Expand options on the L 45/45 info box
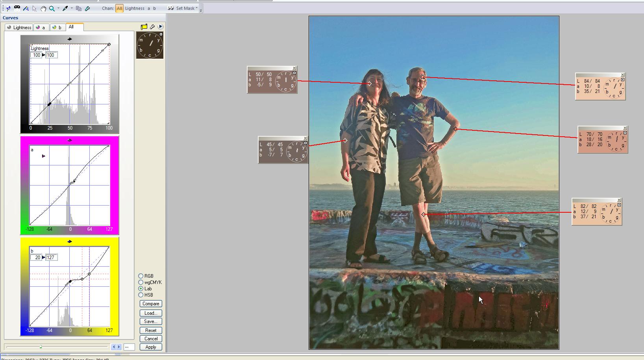Screen dimensions: 644x360 (x=305, y=143)
